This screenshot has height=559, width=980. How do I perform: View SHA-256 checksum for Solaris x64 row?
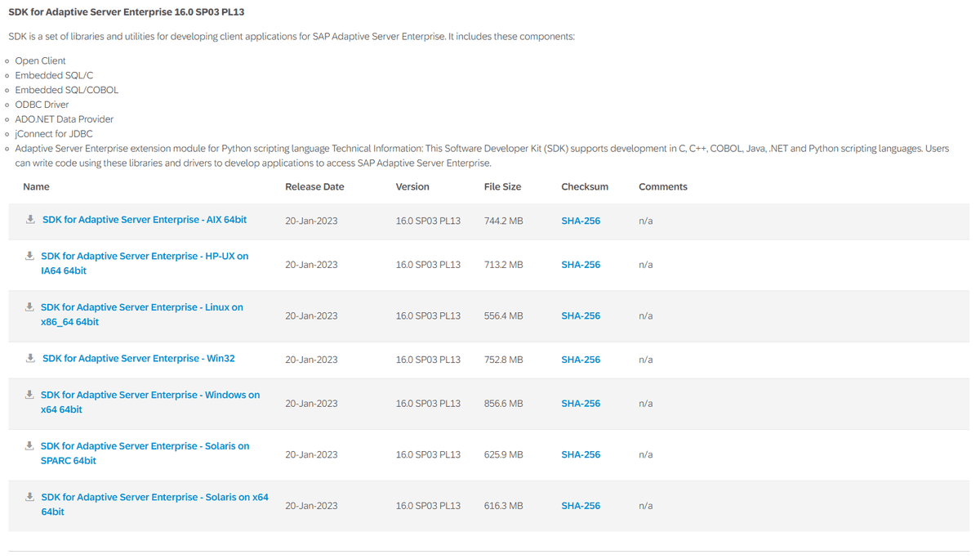coord(581,506)
